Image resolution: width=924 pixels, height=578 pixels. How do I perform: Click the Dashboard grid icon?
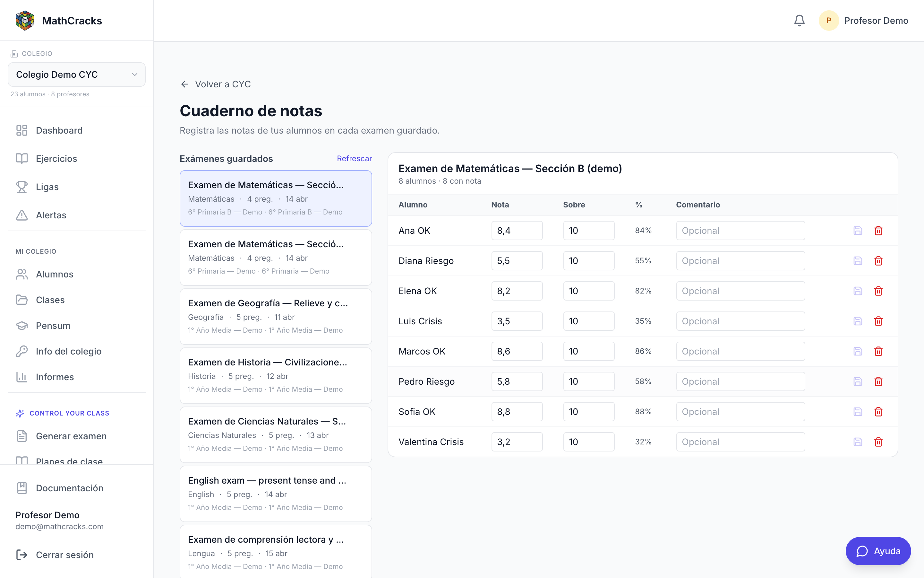22,130
